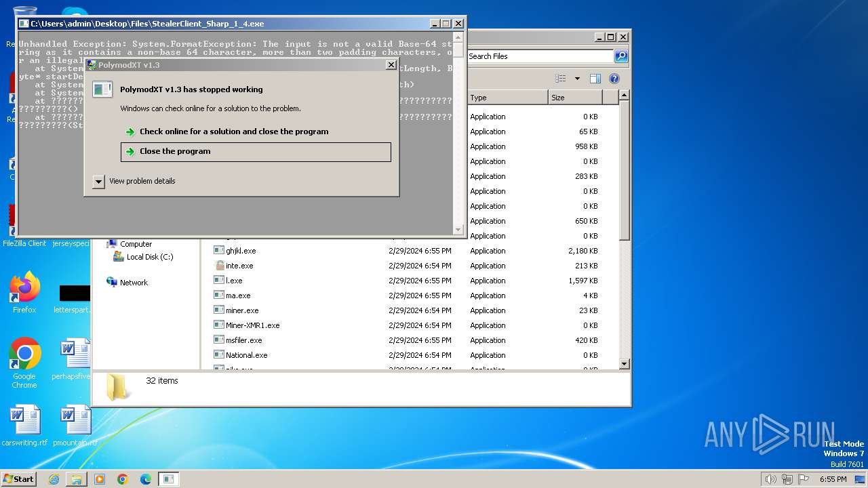Open File Explorer taskbar button
Viewport: 868px width, 488px height.
77,479
